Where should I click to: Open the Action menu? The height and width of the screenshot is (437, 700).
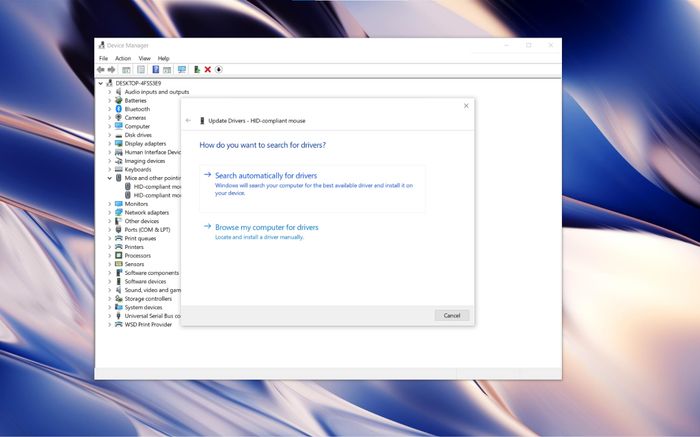(x=123, y=58)
